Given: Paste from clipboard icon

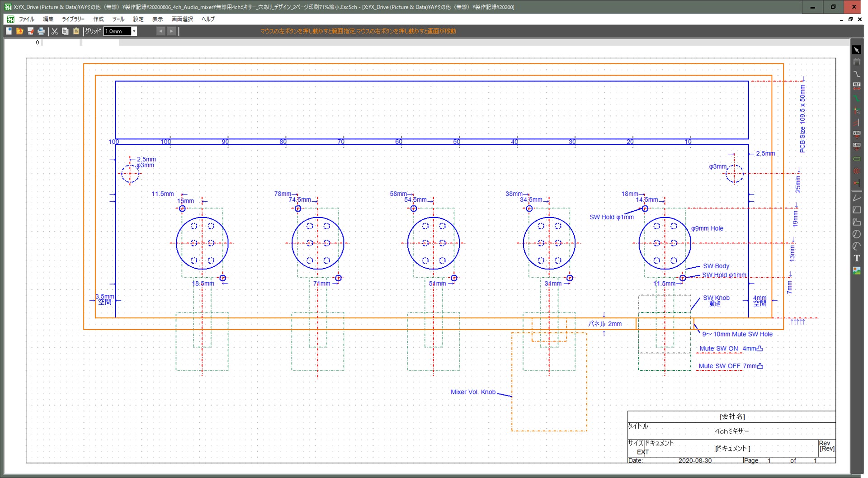Looking at the screenshot, I should (76, 31).
